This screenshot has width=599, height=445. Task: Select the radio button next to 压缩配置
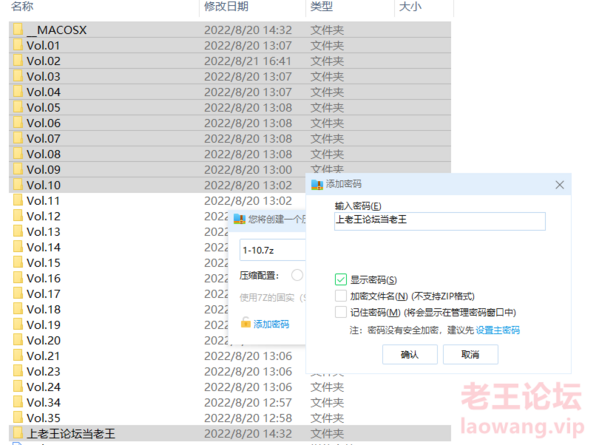pos(297,275)
